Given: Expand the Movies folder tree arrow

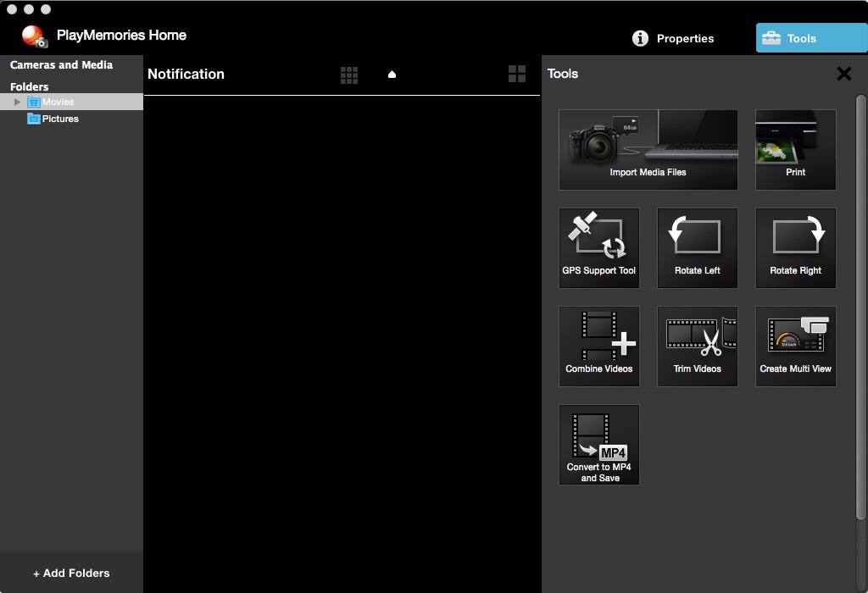Looking at the screenshot, I should [x=17, y=102].
